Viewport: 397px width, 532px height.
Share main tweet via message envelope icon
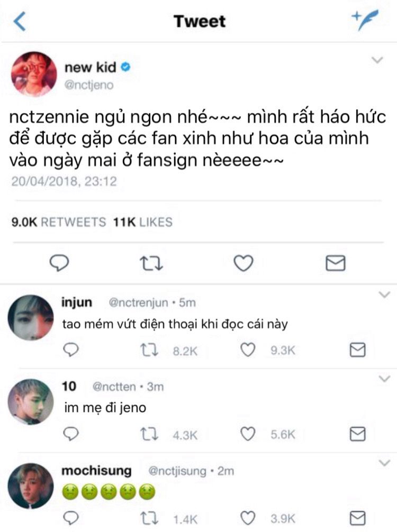click(x=335, y=263)
